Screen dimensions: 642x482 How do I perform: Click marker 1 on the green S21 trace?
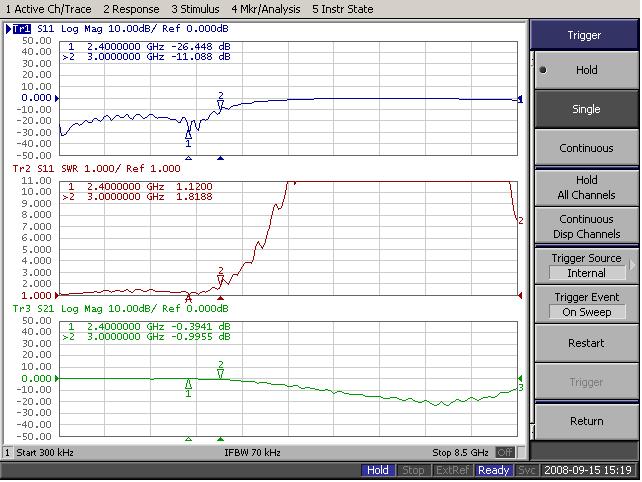[x=188, y=385]
